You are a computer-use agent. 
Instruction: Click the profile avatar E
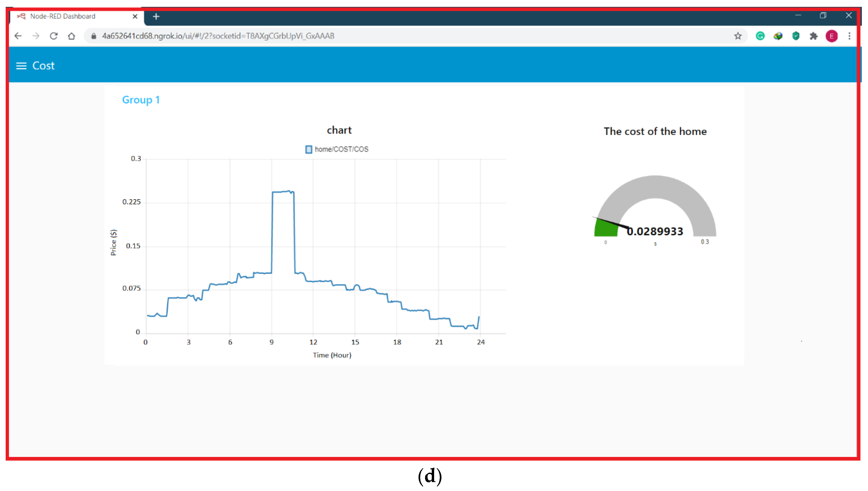click(x=832, y=36)
